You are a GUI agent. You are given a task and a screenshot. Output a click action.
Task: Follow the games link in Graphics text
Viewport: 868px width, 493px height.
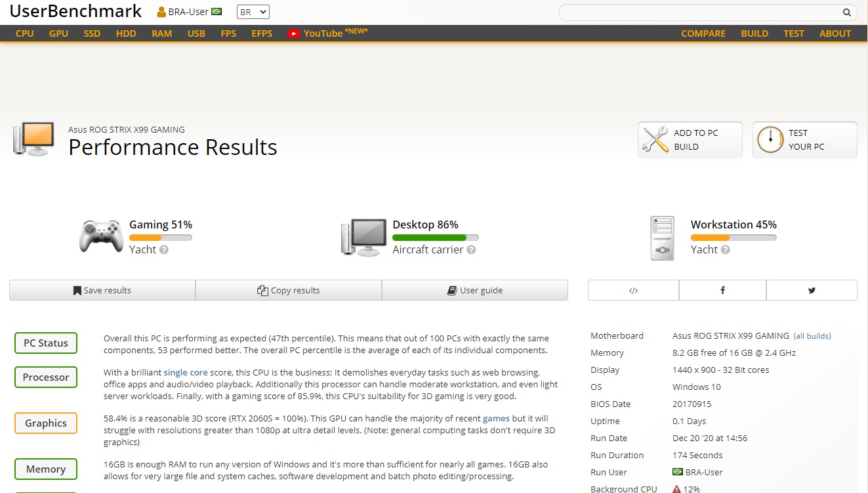[496, 418]
